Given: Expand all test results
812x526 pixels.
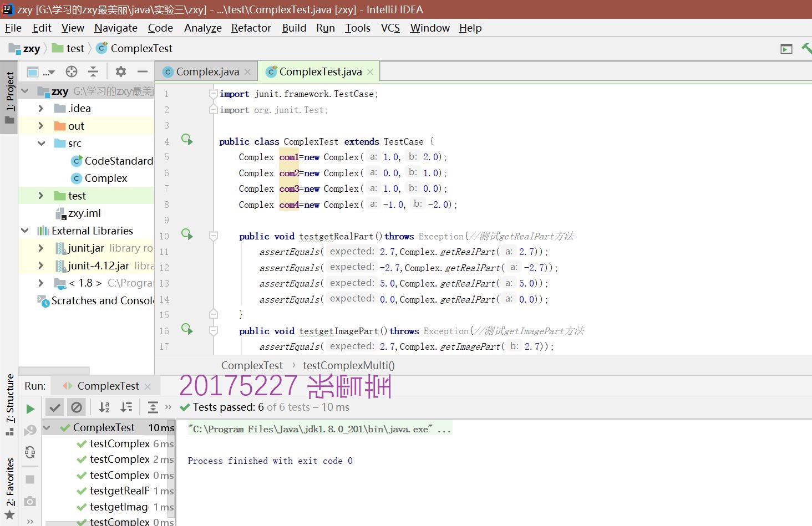Looking at the screenshot, I should click(x=153, y=407).
